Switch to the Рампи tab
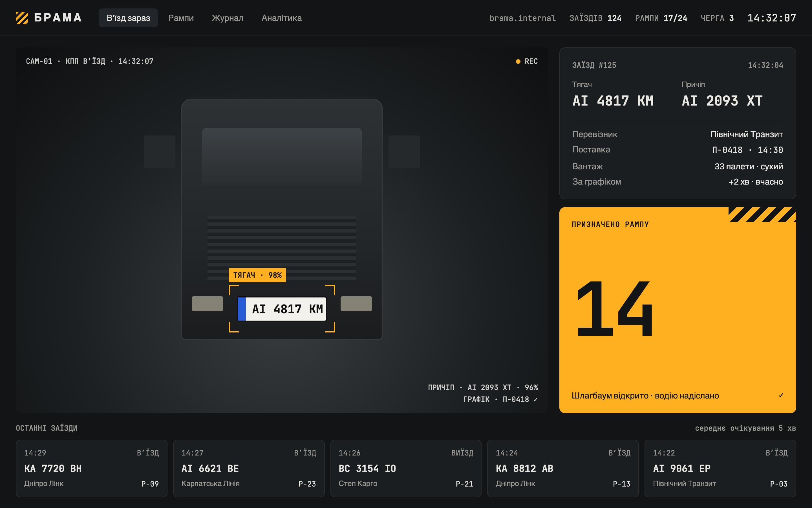812x508 pixels. tap(181, 18)
